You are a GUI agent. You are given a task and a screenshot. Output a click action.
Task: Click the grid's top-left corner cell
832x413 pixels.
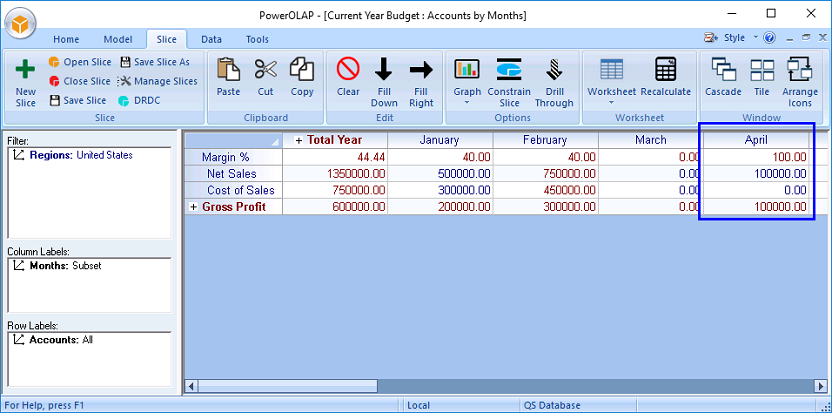point(233,140)
